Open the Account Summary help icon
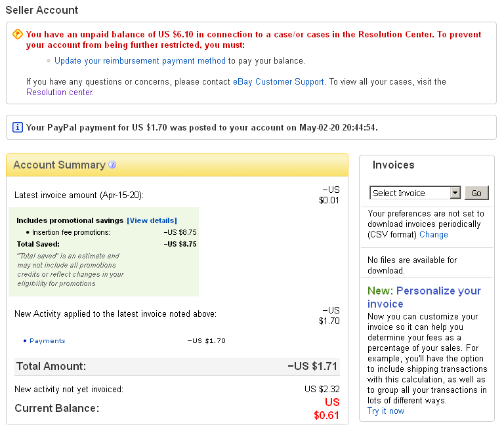Screen dimensions: 504x425 click(112, 165)
